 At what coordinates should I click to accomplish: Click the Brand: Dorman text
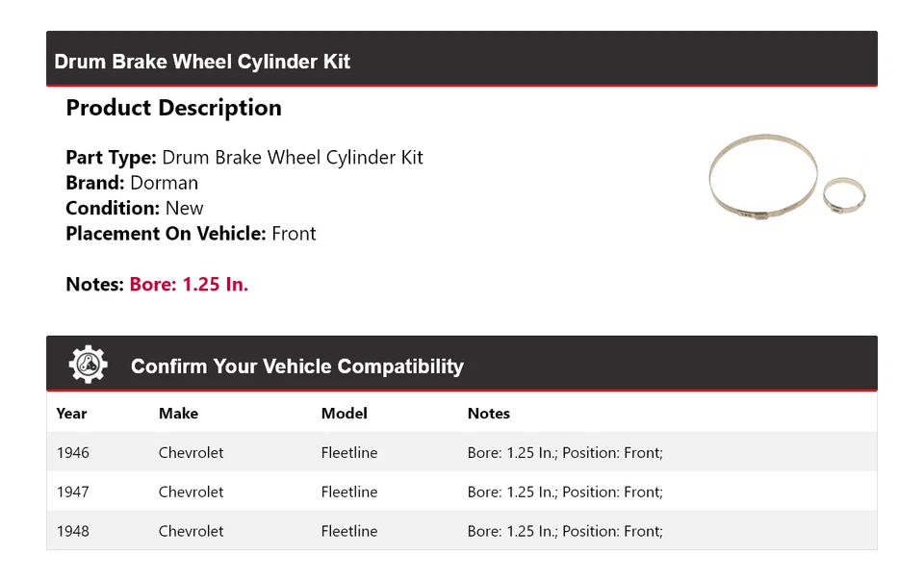[x=132, y=183]
